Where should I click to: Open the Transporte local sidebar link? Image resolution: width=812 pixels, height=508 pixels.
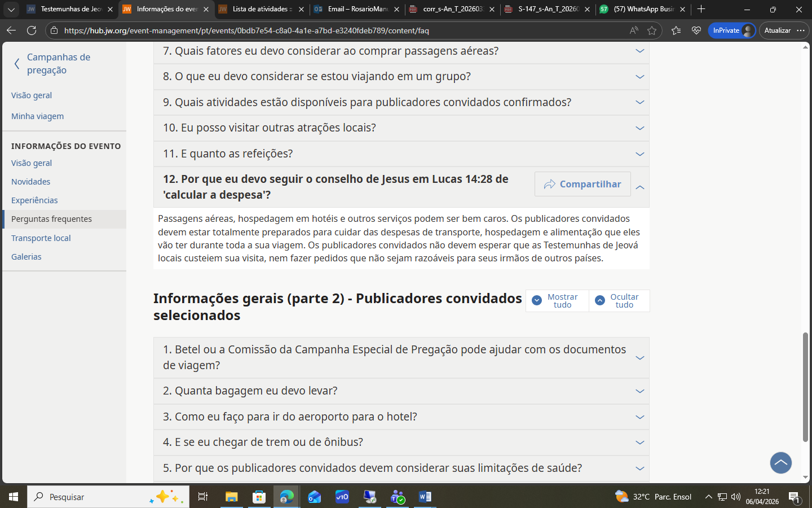pos(41,238)
